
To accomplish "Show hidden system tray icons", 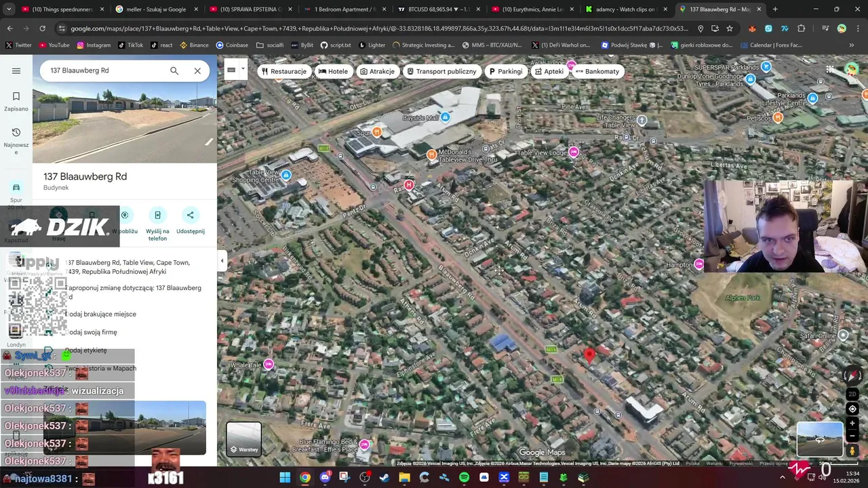I will (x=782, y=478).
